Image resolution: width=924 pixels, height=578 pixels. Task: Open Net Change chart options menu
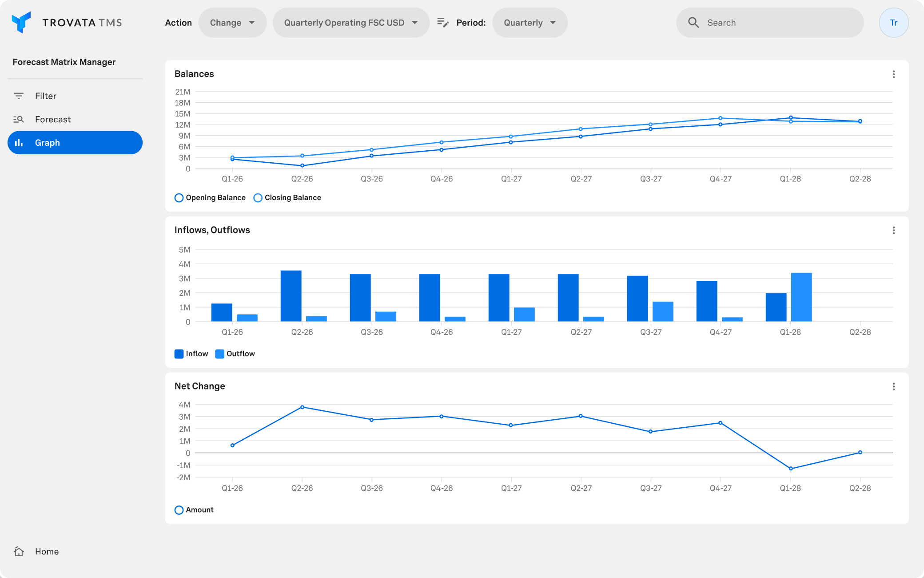pyautogui.click(x=893, y=386)
